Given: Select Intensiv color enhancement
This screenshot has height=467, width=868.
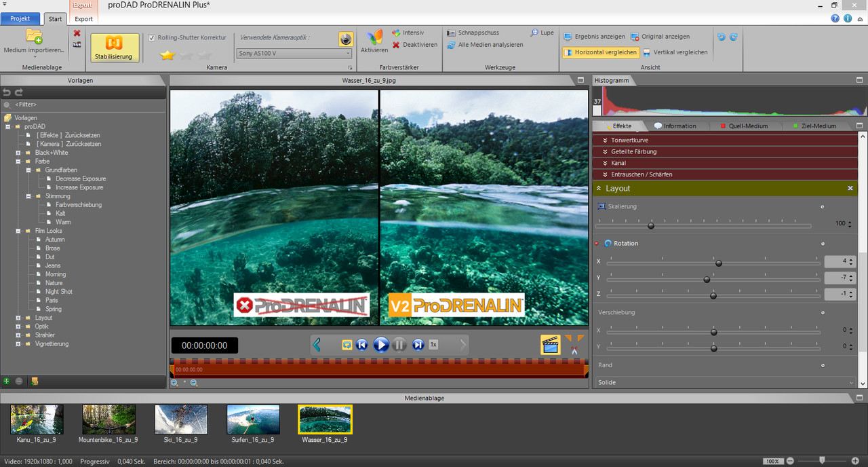Looking at the screenshot, I should 408,33.
